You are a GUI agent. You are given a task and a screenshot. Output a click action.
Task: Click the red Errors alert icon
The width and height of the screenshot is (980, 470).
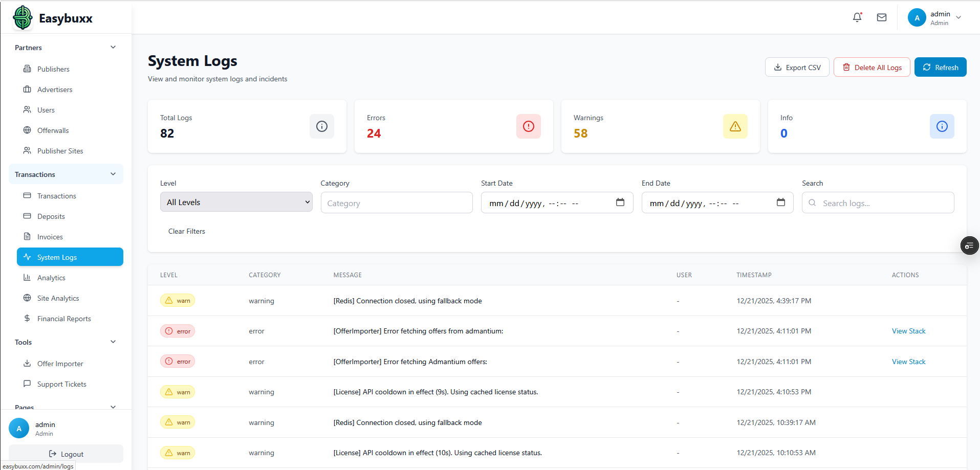tap(528, 126)
